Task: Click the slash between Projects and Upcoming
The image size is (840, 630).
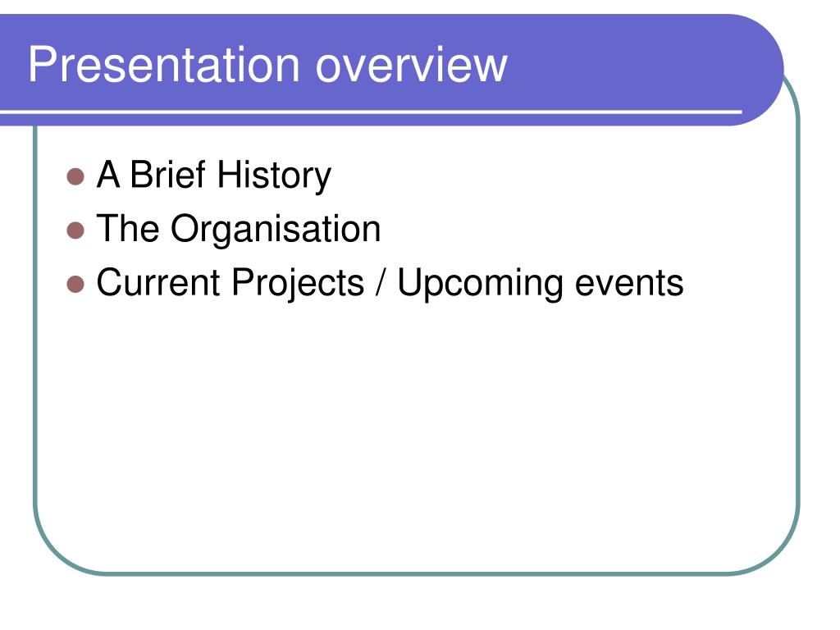Action: (381, 282)
